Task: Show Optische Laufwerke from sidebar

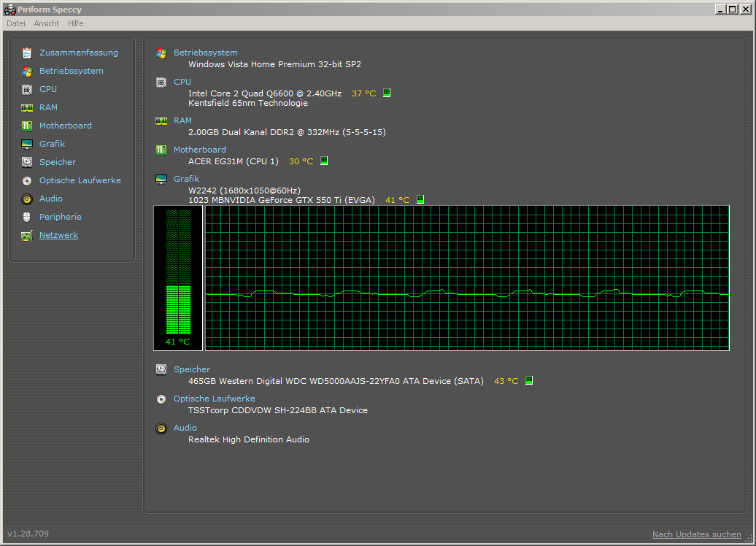Action: 80,180
